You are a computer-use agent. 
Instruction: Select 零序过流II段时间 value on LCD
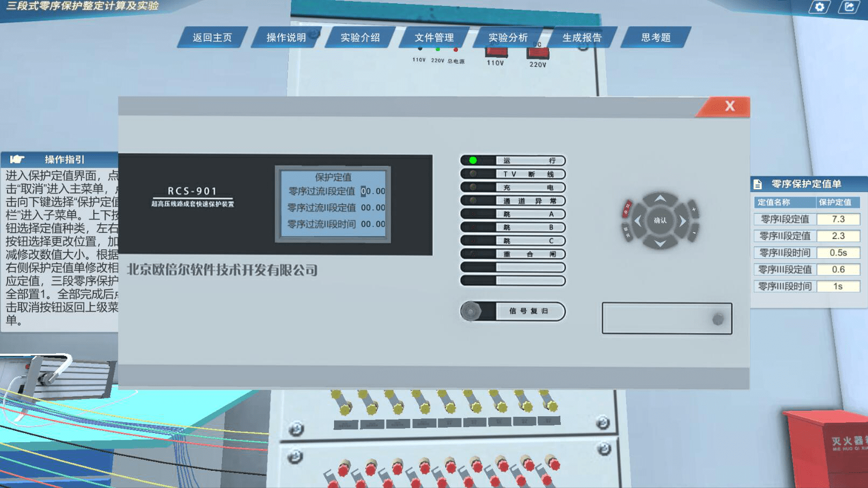373,224
